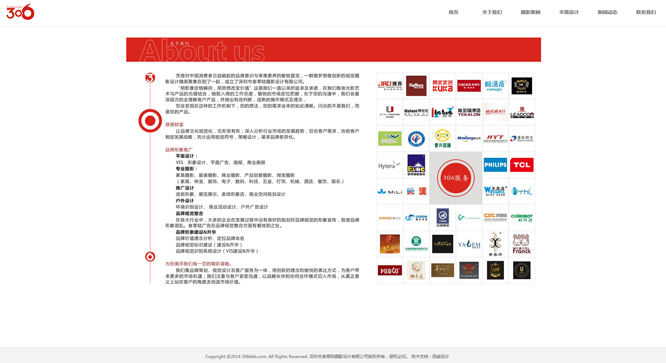Click the red number 6 timeline marker

pyautogui.click(x=150, y=256)
